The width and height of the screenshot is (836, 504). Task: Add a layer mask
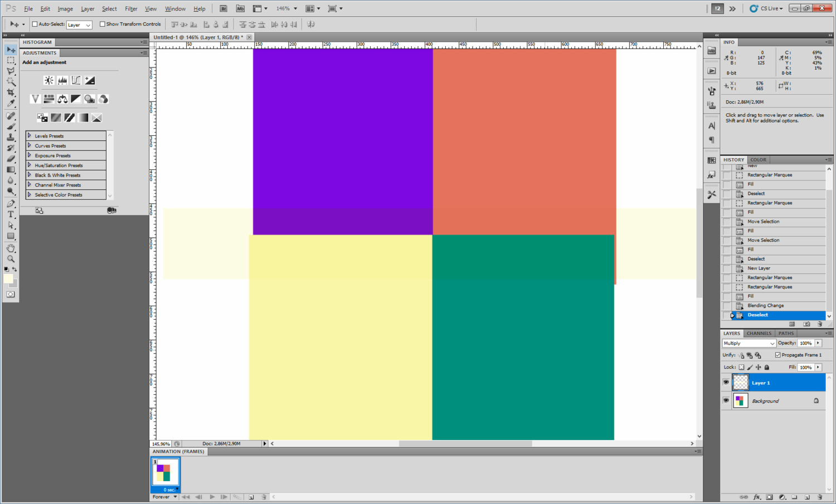[770, 497]
